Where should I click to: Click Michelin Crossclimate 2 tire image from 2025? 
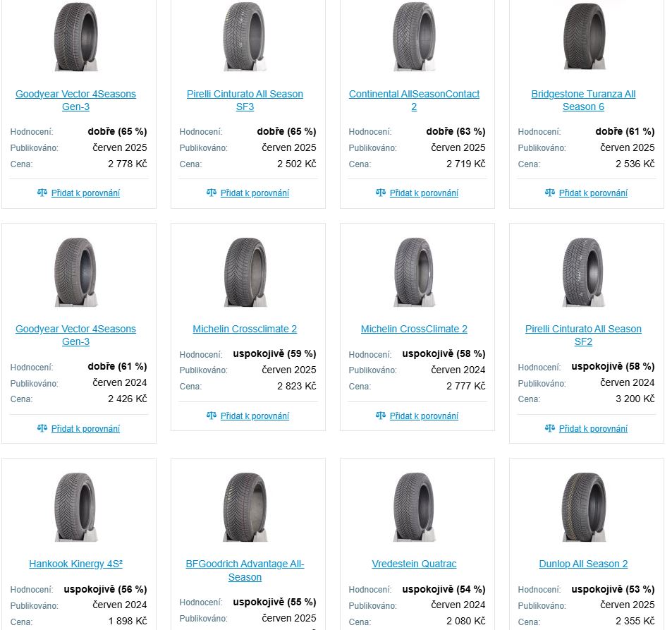pos(245,272)
